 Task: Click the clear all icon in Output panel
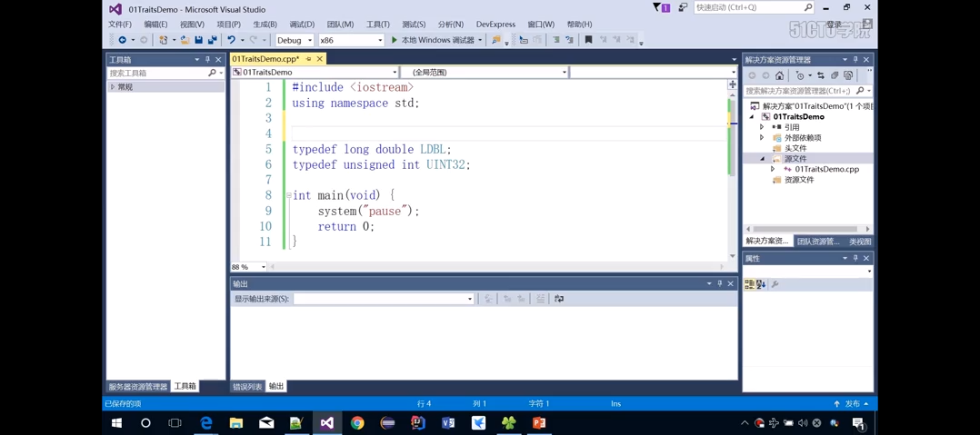(x=539, y=299)
